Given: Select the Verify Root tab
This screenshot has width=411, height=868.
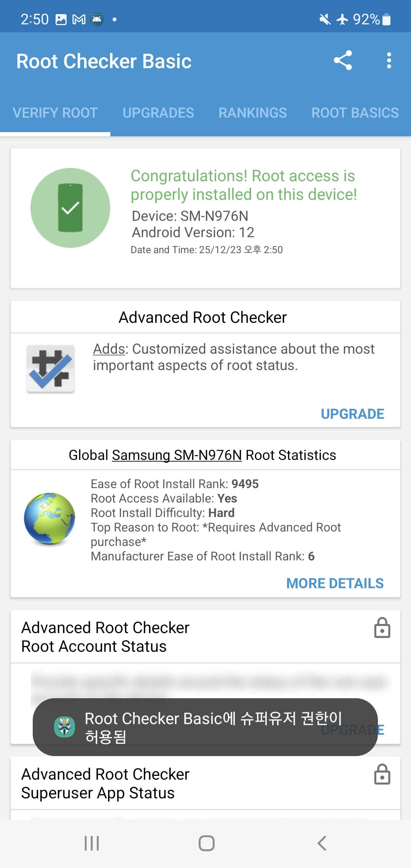Looking at the screenshot, I should [x=55, y=113].
